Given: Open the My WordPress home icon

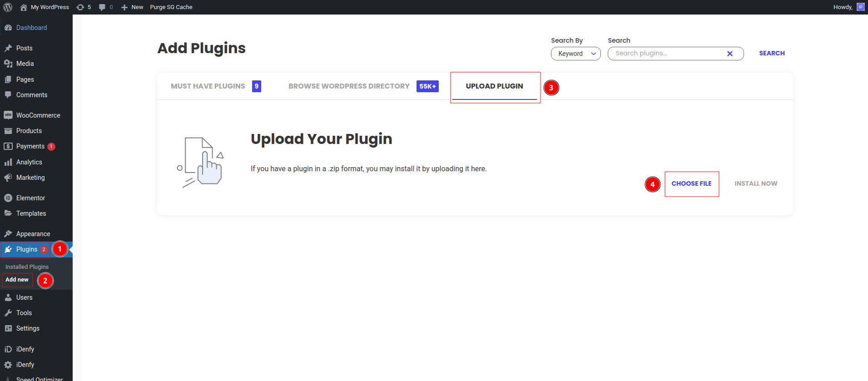Looking at the screenshot, I should [x=24, y=7].
